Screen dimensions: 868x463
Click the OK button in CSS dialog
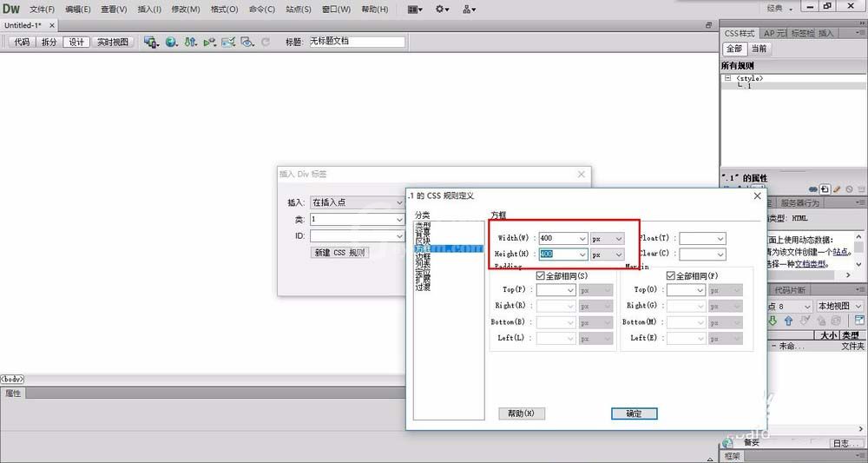point(635,413)
